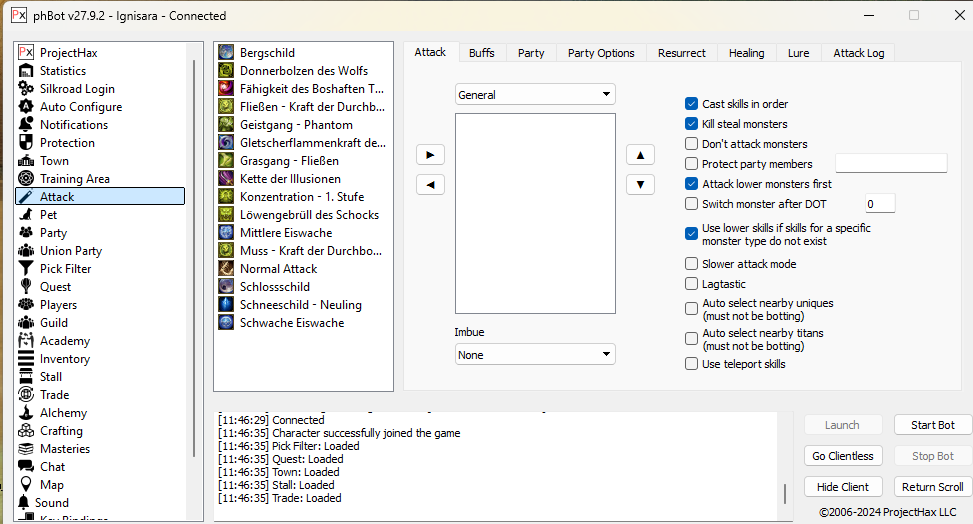The image size is (973, 524).
Task: Disable the Cast skills in order checkbox
Action: [x=692, y=104]
